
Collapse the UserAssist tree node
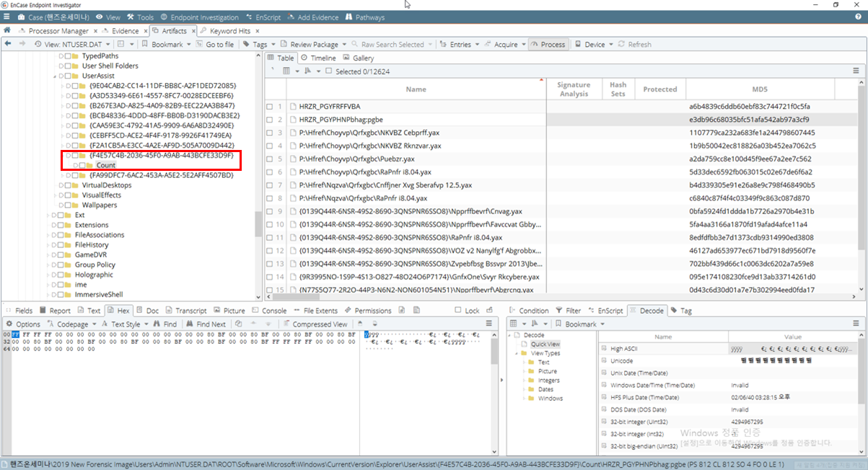(x=55, y=76)
